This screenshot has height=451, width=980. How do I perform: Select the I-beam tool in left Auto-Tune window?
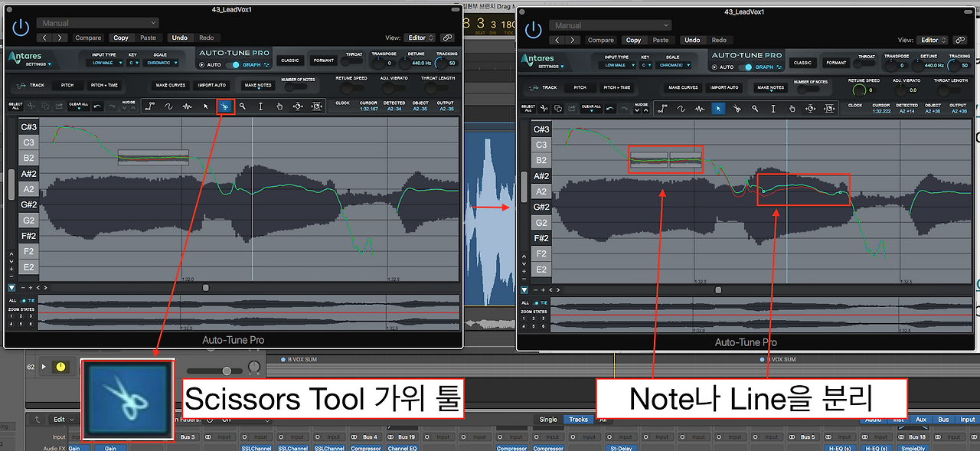point(261,106)
